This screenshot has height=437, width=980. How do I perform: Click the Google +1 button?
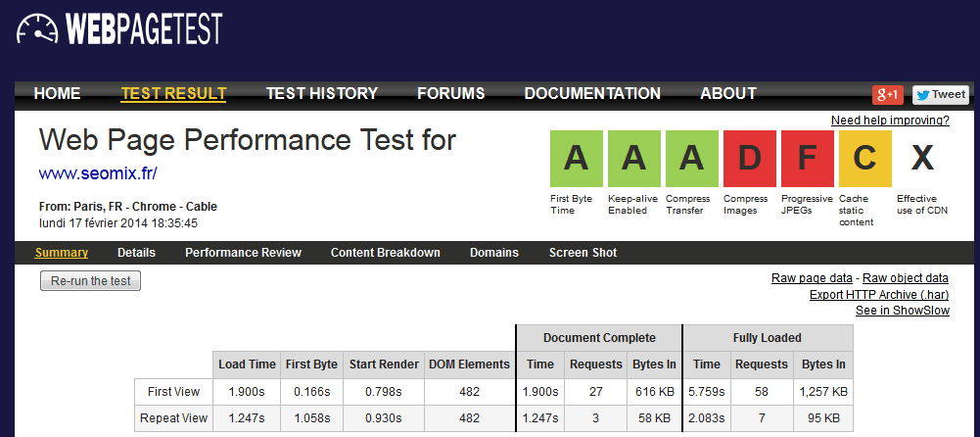(x=888, y=95)
